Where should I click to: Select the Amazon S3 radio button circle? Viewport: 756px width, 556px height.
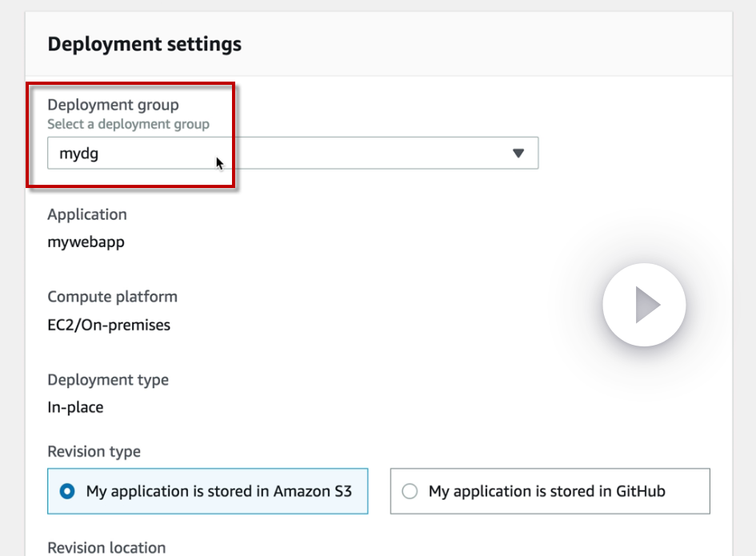coord(67,491)
